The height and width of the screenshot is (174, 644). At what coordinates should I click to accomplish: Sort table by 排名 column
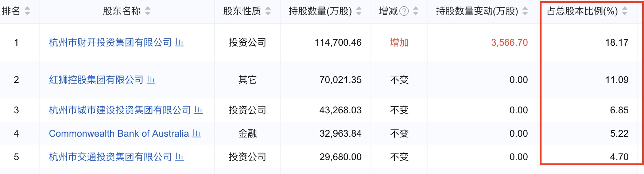[27, 11]
